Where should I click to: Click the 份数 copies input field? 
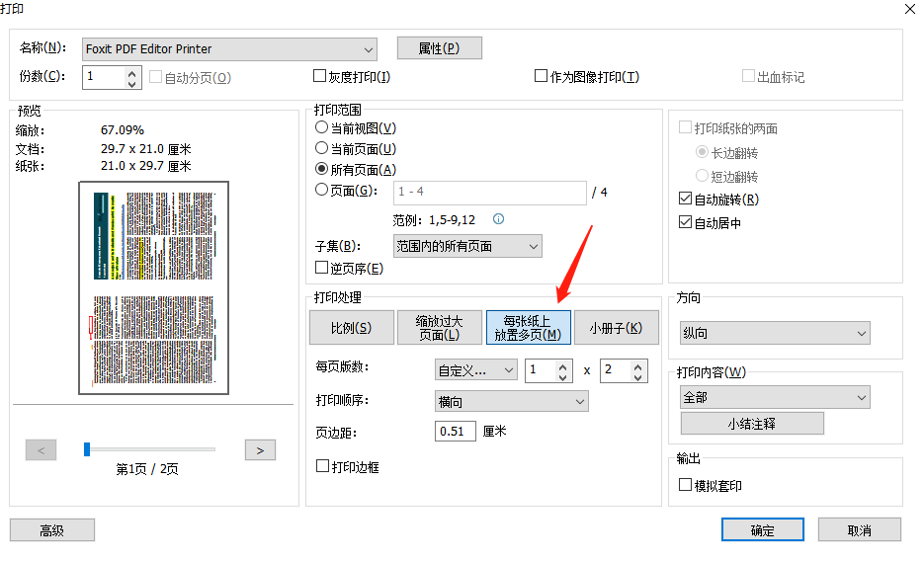[104, 77]
